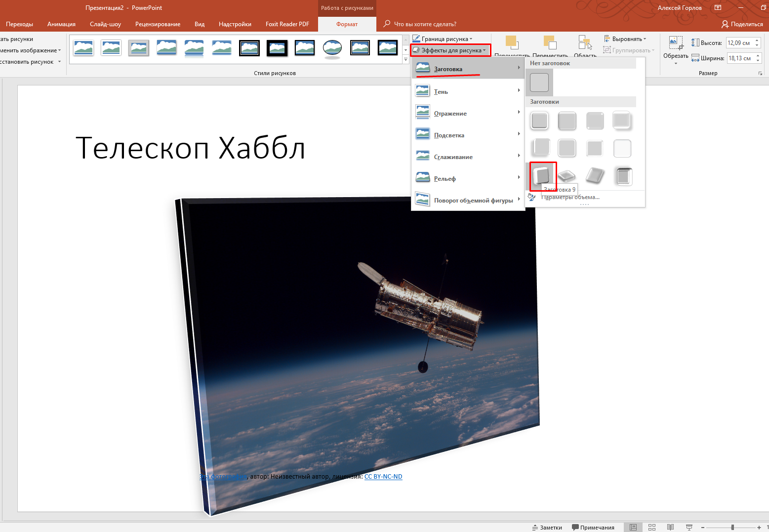Expand the Выровнять dropdown

(x=625, y=39)
